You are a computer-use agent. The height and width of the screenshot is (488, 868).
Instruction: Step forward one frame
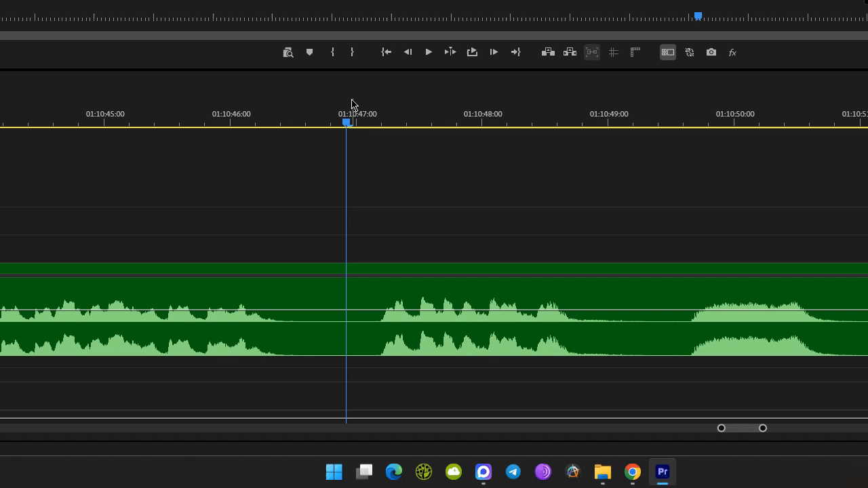click(x=494, y=52)
